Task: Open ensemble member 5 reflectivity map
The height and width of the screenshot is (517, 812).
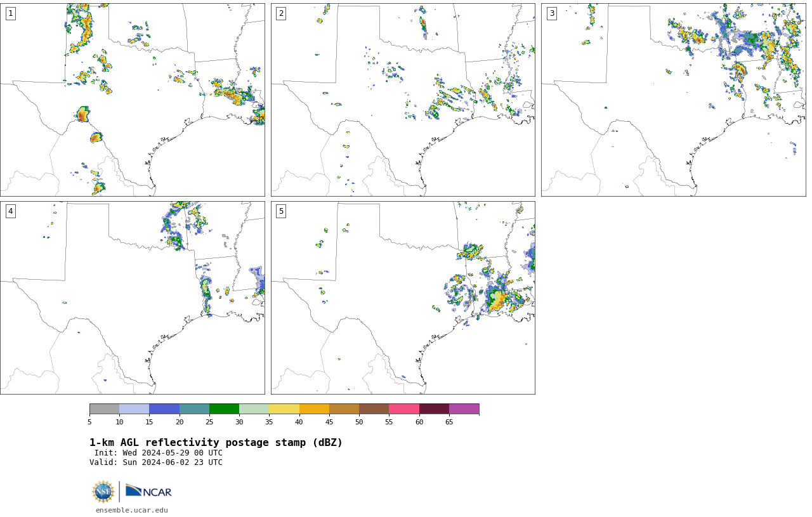Action: click(403, 298)
